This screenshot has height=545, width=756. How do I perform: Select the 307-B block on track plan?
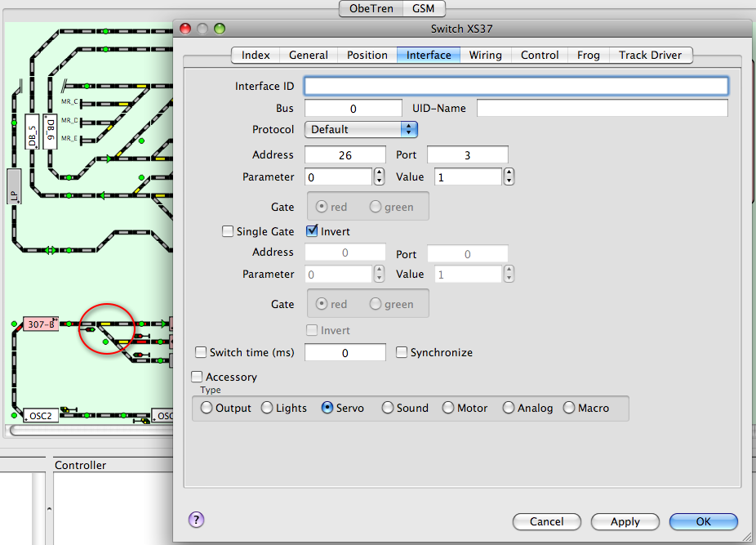[41, 324]
